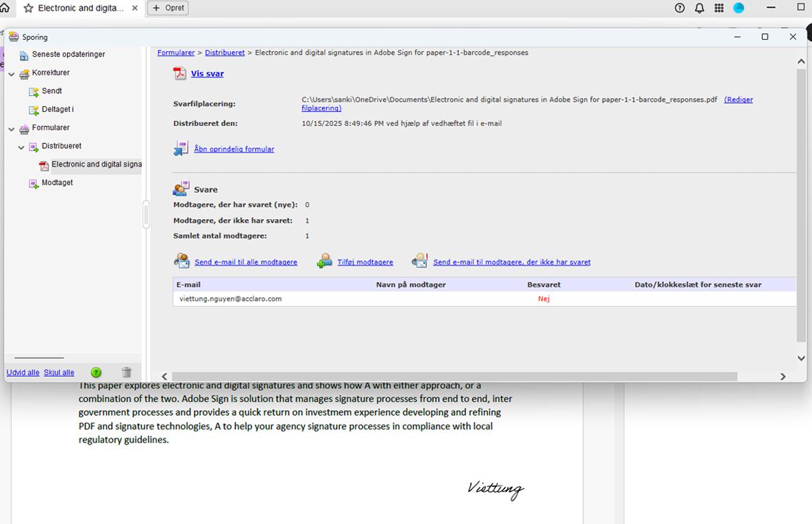Switch to the Electronic and digital document tab
Viewport: 812px width, 524px height.
[x=75, y=8]
